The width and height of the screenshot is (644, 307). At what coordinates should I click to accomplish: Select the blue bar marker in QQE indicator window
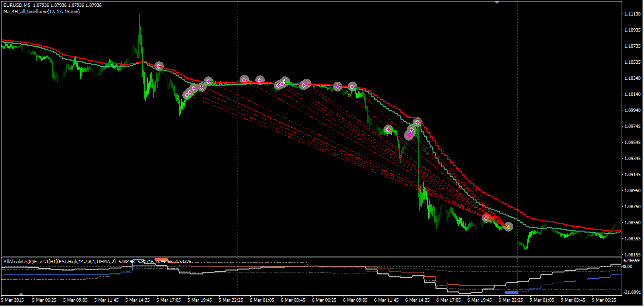[x=512, y=292]
